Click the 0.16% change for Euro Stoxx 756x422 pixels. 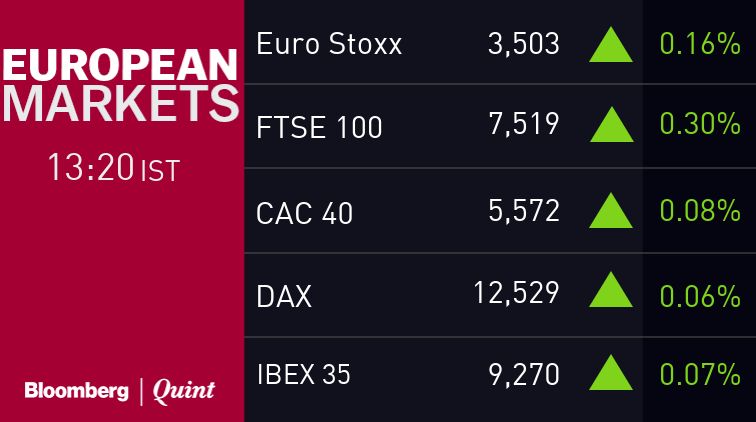700,45
